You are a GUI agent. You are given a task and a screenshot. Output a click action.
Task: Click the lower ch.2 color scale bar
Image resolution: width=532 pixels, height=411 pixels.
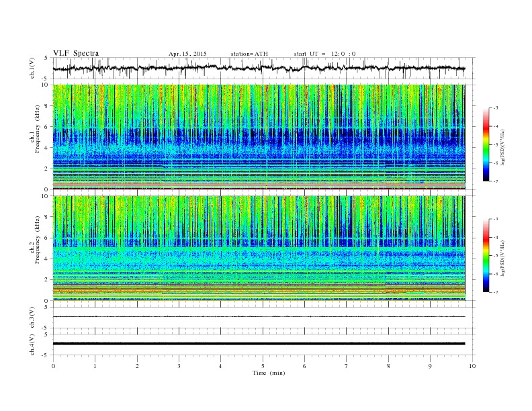[486, 256]
